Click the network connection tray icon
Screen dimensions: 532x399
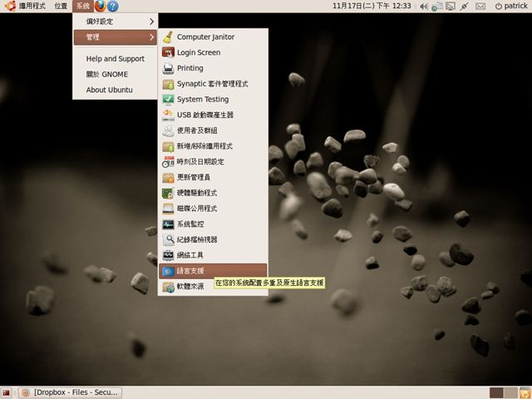pos(437,6)
